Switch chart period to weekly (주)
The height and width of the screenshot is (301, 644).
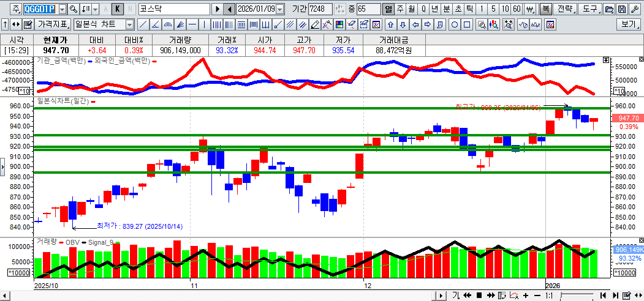click(400, 9)
